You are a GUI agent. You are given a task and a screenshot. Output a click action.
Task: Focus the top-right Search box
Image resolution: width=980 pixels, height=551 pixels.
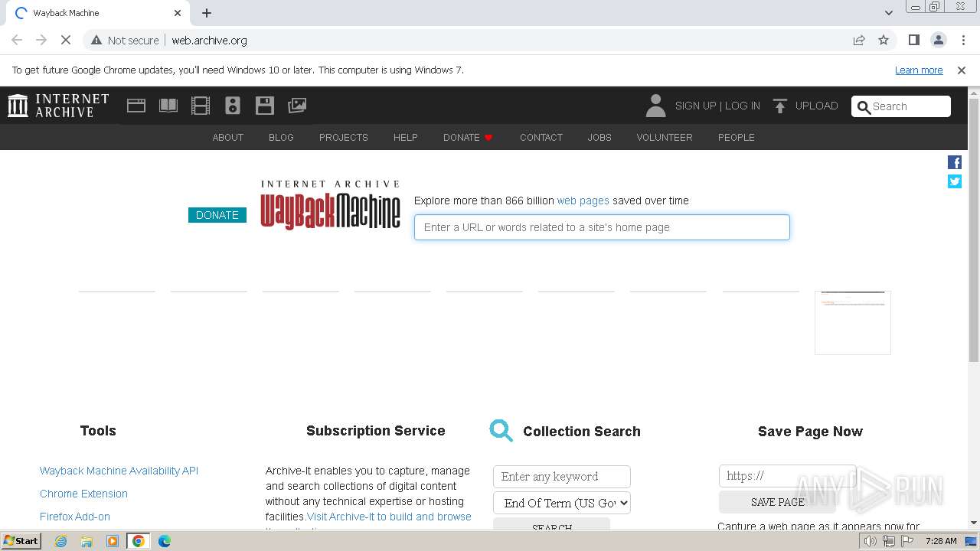901,106
